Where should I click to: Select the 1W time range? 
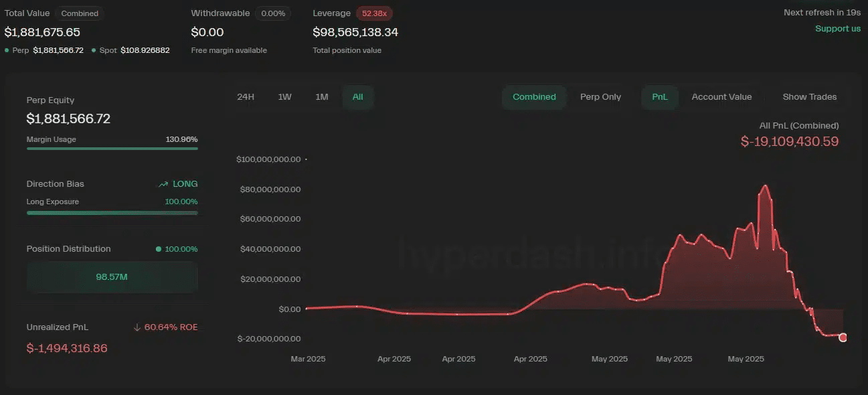pyautogui.click(x=284, y=97)
